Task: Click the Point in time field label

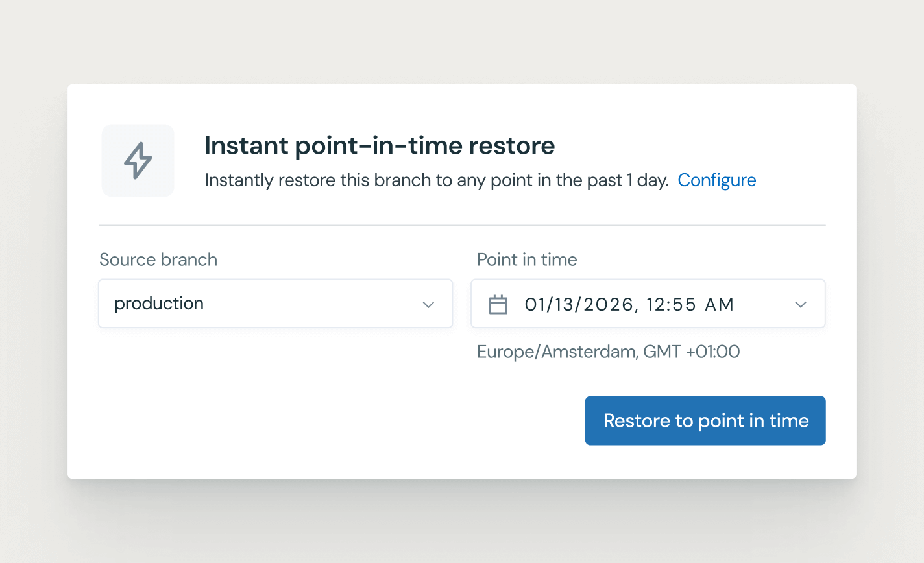Action: pos(526,259)
